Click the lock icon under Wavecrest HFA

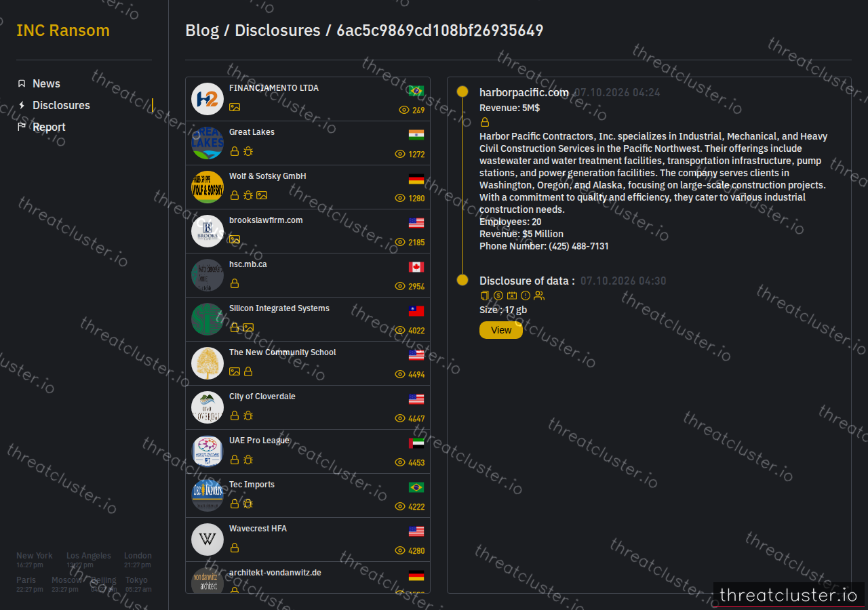(x=235, y=548)
